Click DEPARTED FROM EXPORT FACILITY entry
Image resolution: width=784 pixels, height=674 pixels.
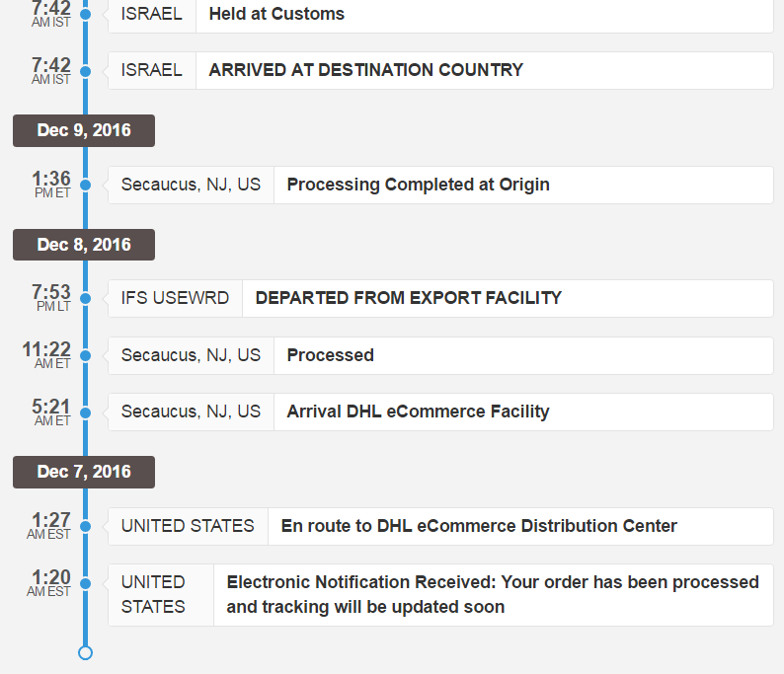[440, 298]
